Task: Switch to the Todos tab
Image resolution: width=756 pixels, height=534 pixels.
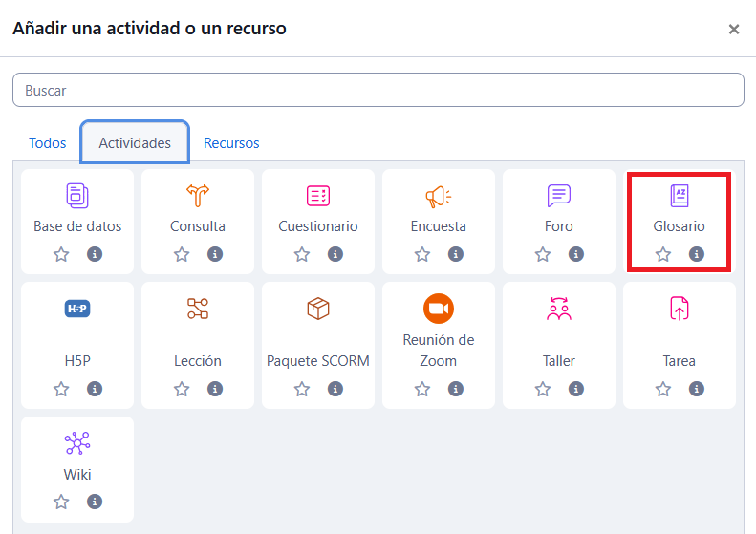Action: click(x=48, y=143)
